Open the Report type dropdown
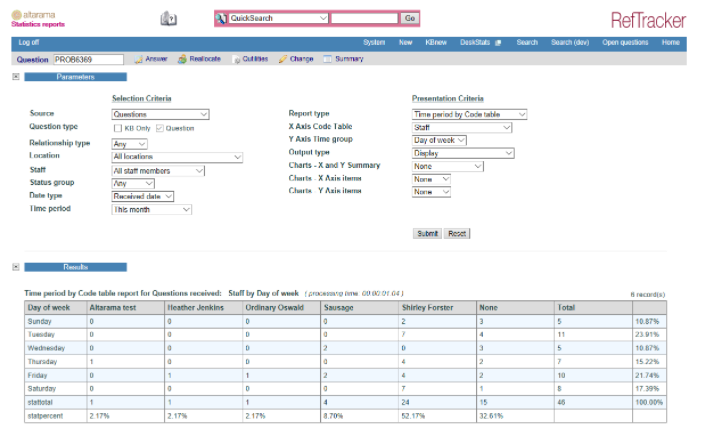The width and height of the screenshot is (702, 436). tap(469, 115)
